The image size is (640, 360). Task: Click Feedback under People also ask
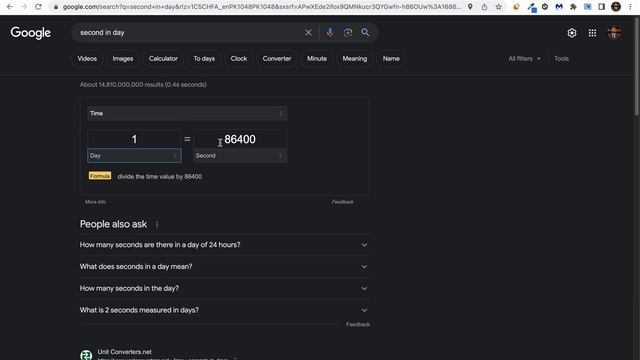(358, 324)
